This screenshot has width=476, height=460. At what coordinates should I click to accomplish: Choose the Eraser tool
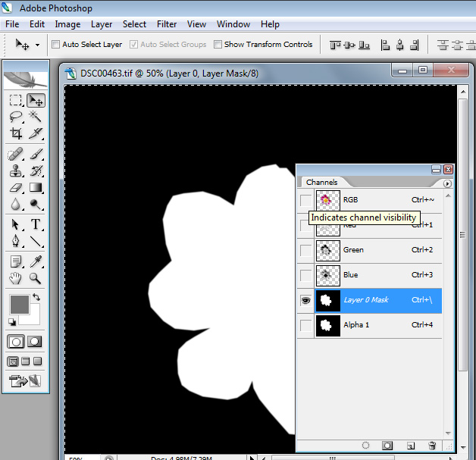(x=15, y=187)
